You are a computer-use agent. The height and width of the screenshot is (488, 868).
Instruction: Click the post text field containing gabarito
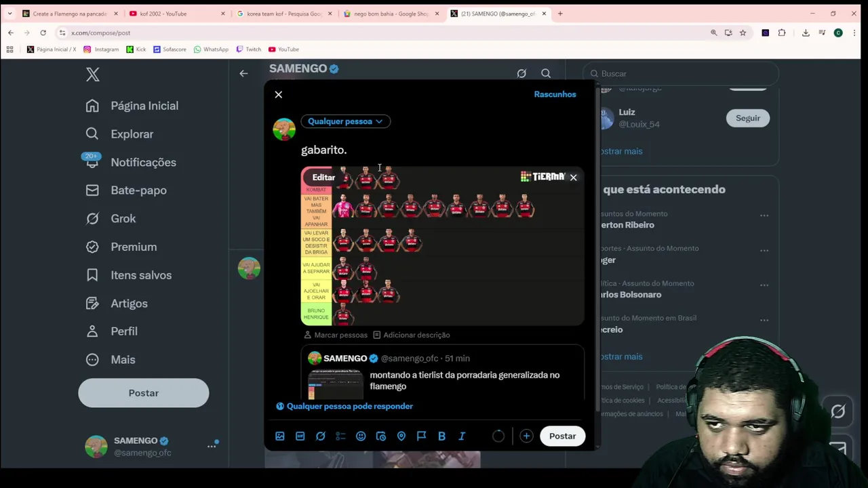tap(441, 150)
